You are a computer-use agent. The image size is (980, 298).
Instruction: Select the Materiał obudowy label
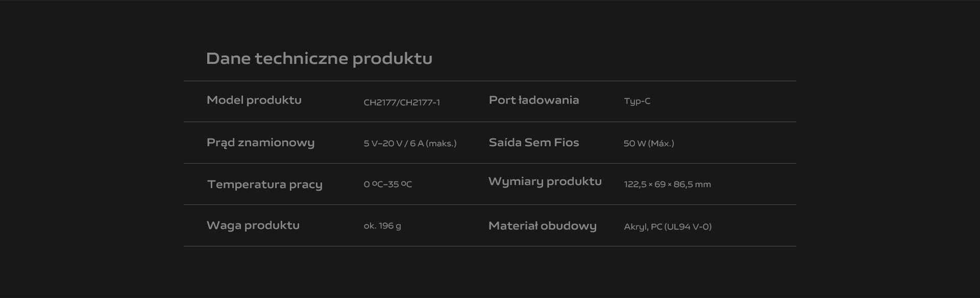coord(542,226)
